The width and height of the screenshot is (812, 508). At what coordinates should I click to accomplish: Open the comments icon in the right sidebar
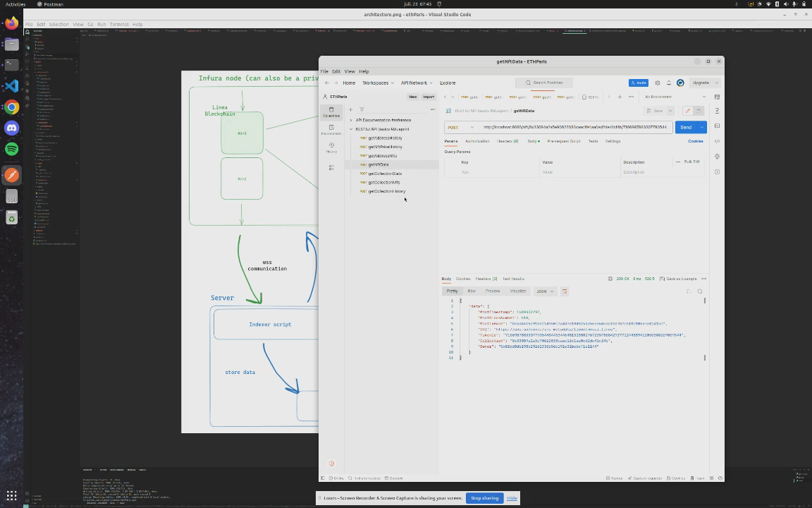718,126
